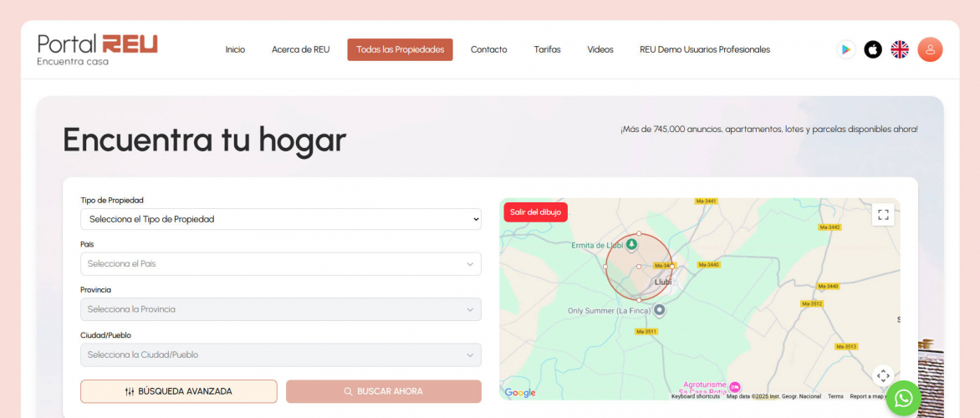Click the Encuentra tu hogar heading

tap(204, 140)
